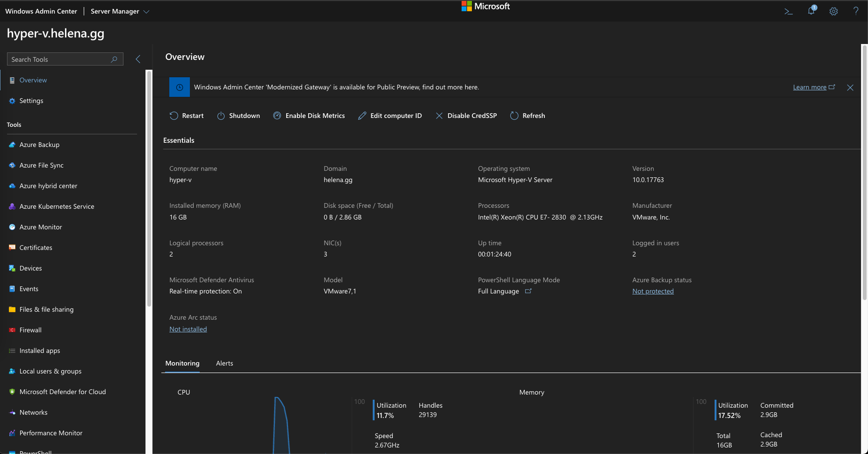Switch to the Alerts tab
Image resolution: width=868 pixels, height=454 pixels.
(224, 363)
